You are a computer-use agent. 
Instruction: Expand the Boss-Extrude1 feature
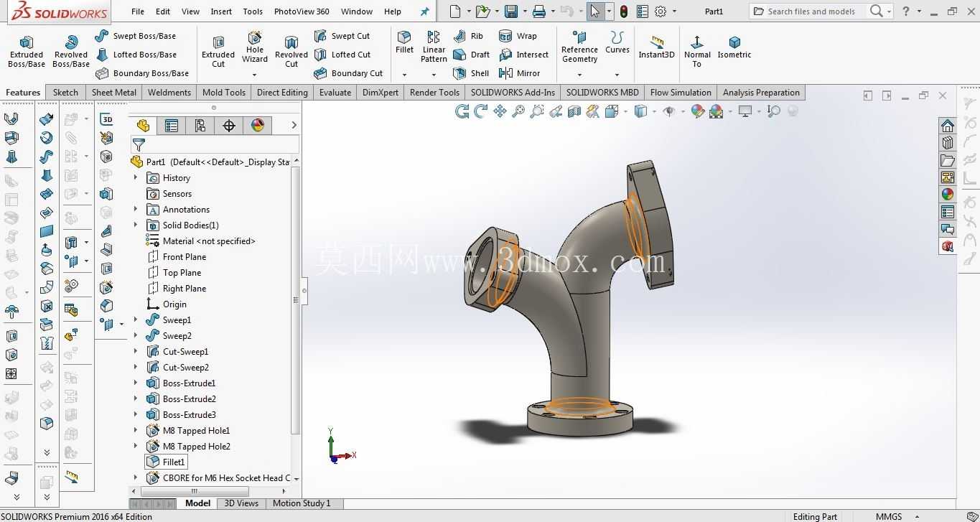pos(136,383)
